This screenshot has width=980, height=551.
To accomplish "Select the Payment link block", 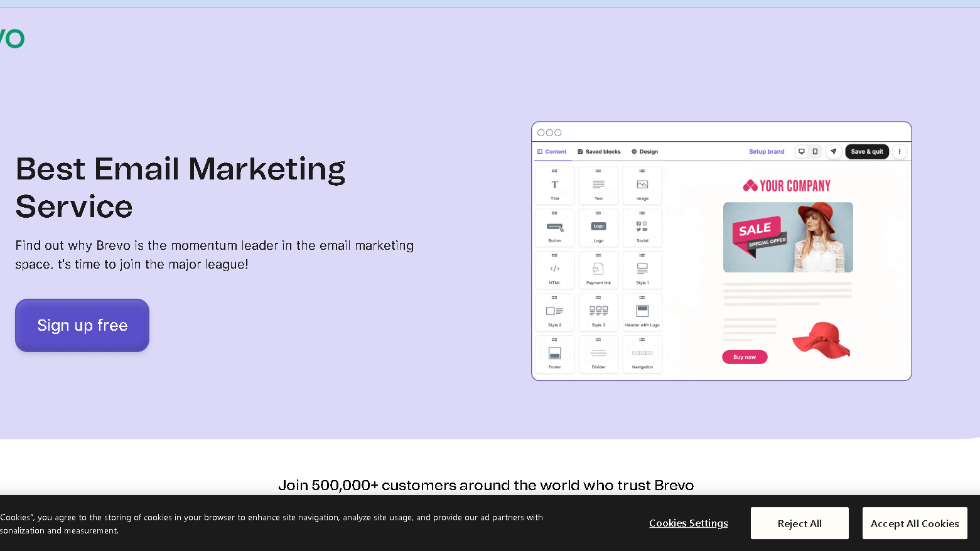I will [x=598, y=270].
